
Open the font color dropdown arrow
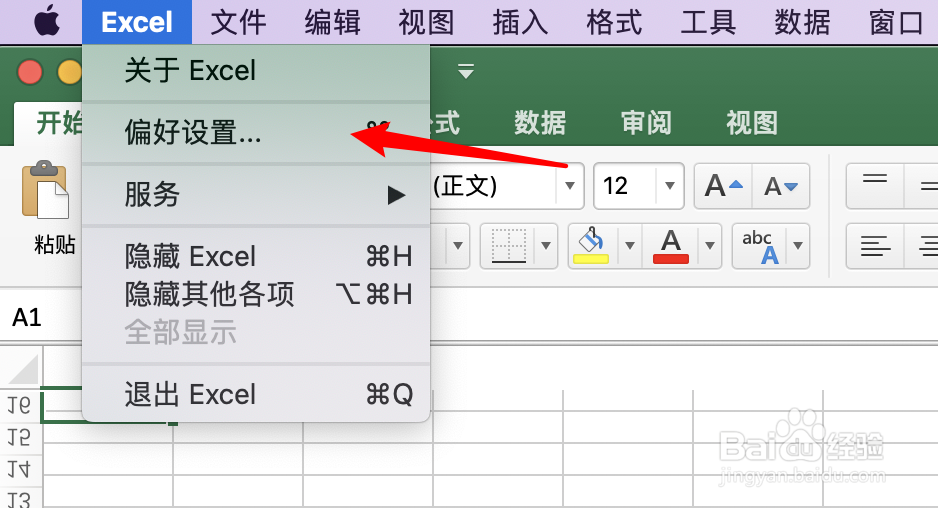pyautogui.click(x=710, y=246)
